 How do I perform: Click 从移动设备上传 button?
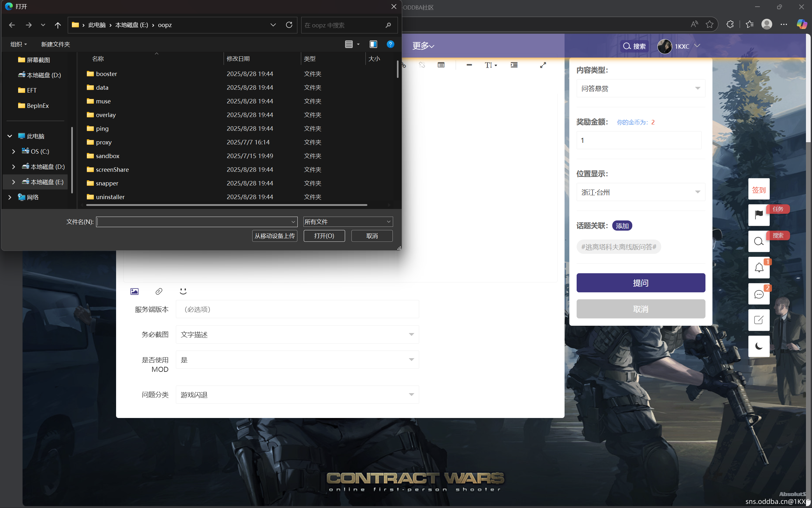point(274,236)
